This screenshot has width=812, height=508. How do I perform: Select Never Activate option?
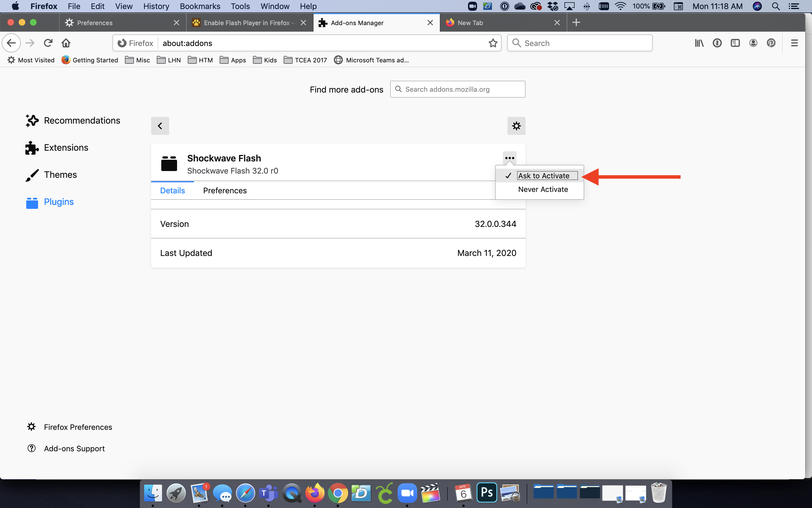tap(540, 189)
